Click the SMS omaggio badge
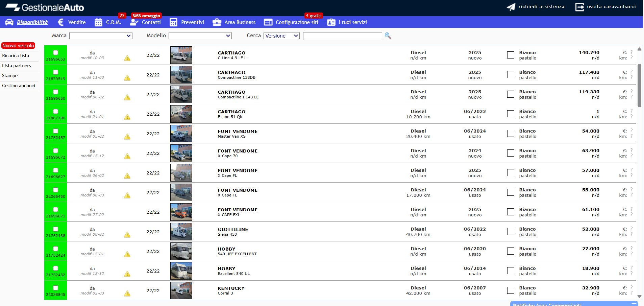The height and width of the screenshot is (306, 644). pos(146,16)
